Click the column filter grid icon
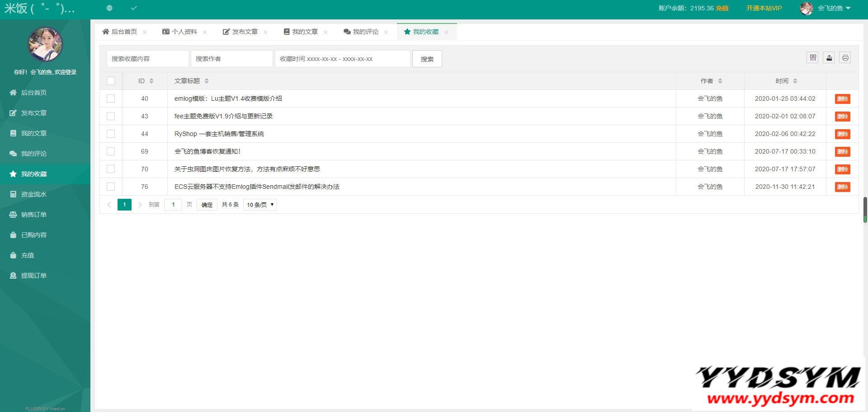 [812, 58]
